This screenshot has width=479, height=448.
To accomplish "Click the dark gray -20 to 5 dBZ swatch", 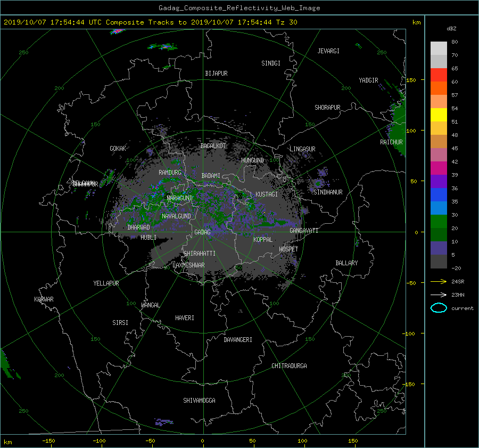I will pyautogui.click(x=439, y=262).
